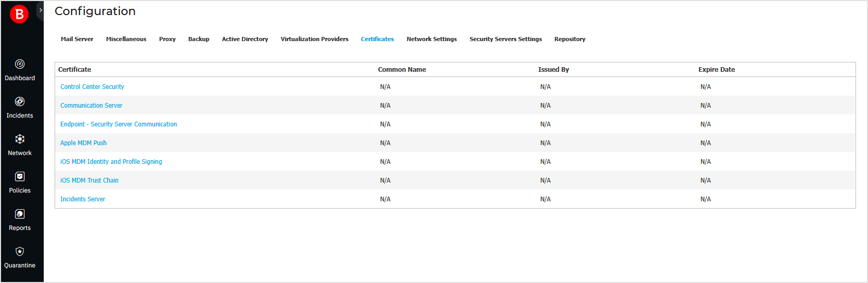Open the Quarantine shield icon in sidebar
The width and height of the screenshot is (868, 283).
(x=20, y=251)
